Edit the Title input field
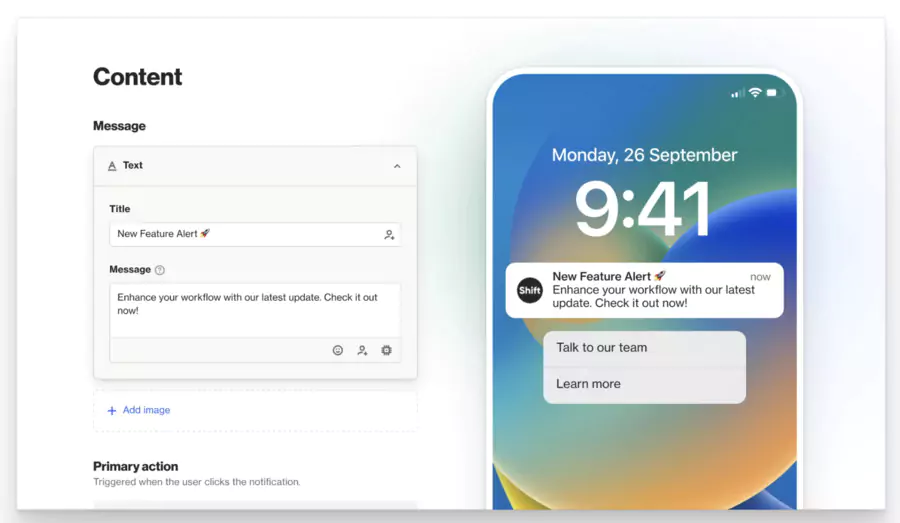This screenshot has height=523, width=900. tap(255, 234)
